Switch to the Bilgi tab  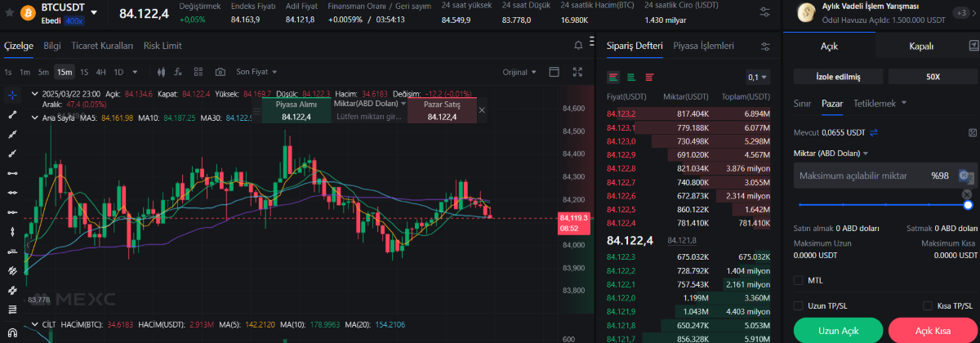pyautogui.click(x=52, y=46)
